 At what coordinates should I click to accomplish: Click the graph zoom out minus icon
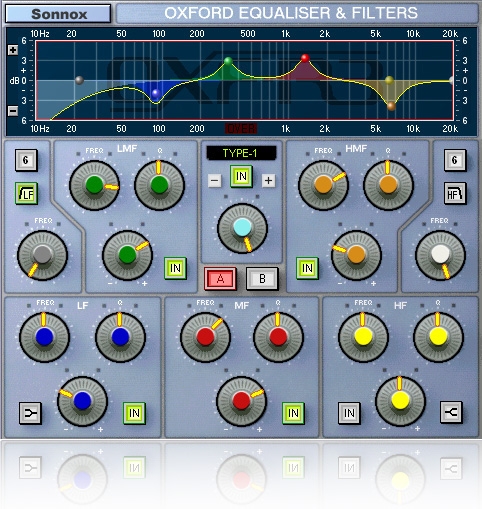pyautogui.click(x=13, y=111)
